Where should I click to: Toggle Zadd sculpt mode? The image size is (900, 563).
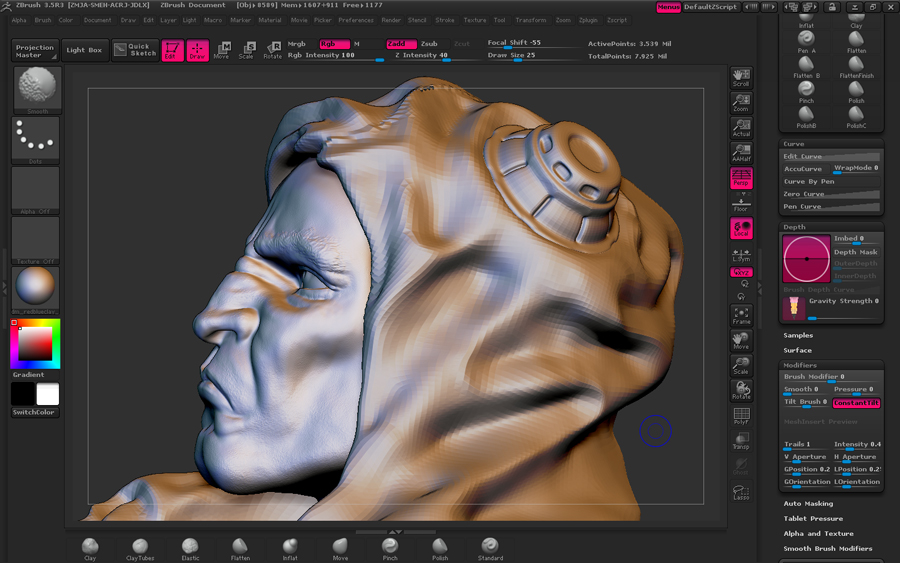click(401, 44)
